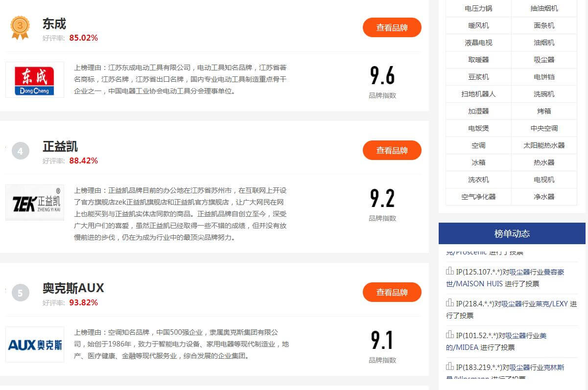Image resolution: width=588 pixels, height=390 pixels.
Task: Click the 9.6 brand index score
Action: pos(382,76)
